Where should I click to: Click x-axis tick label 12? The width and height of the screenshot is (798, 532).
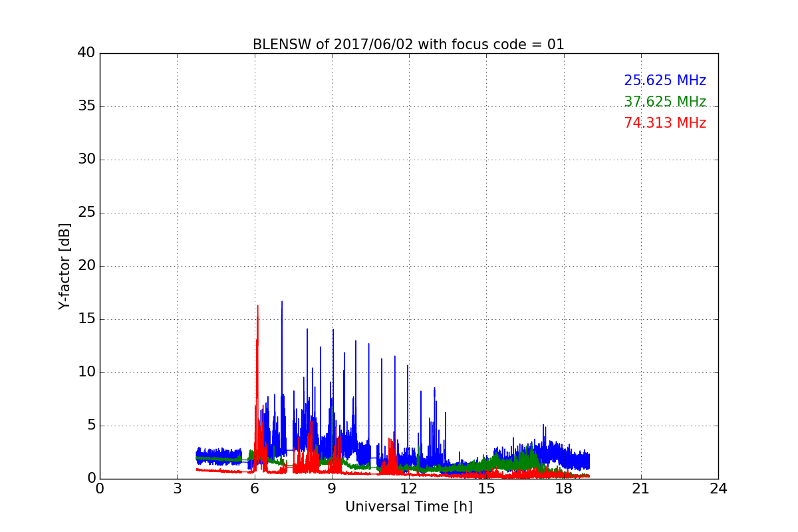coord(409,489)
